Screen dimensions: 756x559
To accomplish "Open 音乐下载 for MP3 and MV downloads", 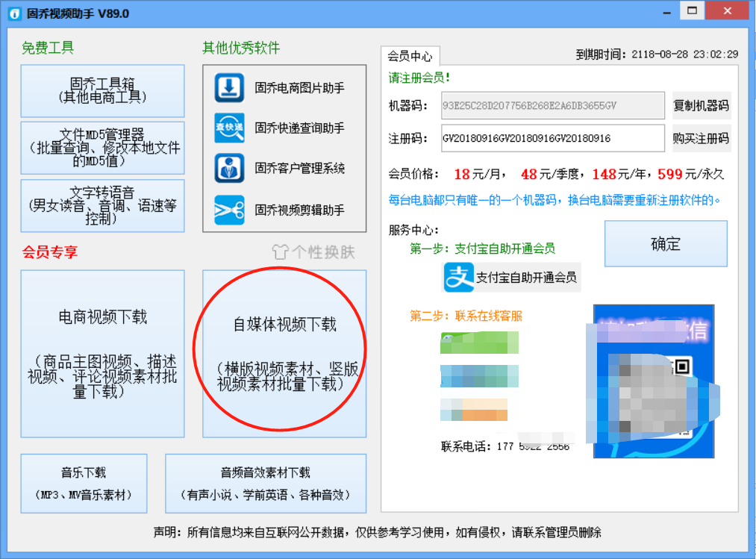I will [84, 481].
